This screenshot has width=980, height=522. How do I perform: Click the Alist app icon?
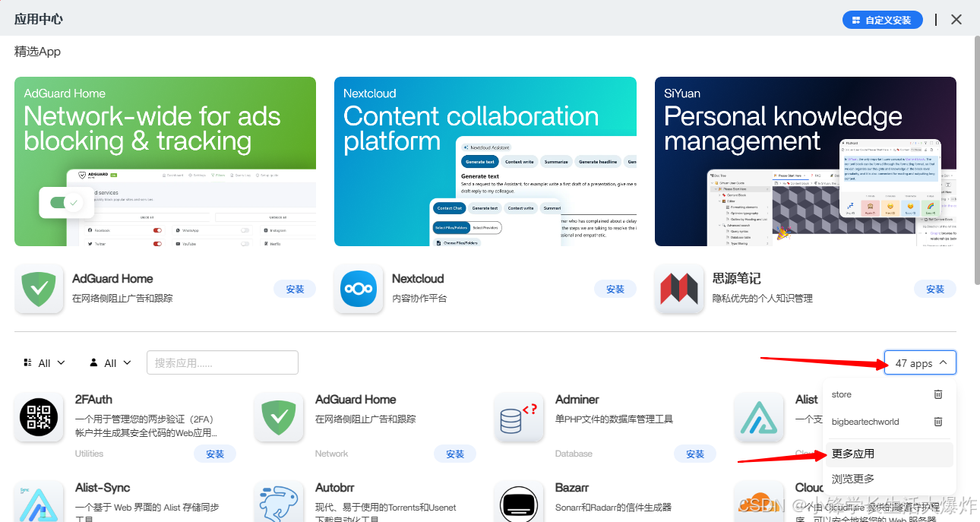click(759, 417)
